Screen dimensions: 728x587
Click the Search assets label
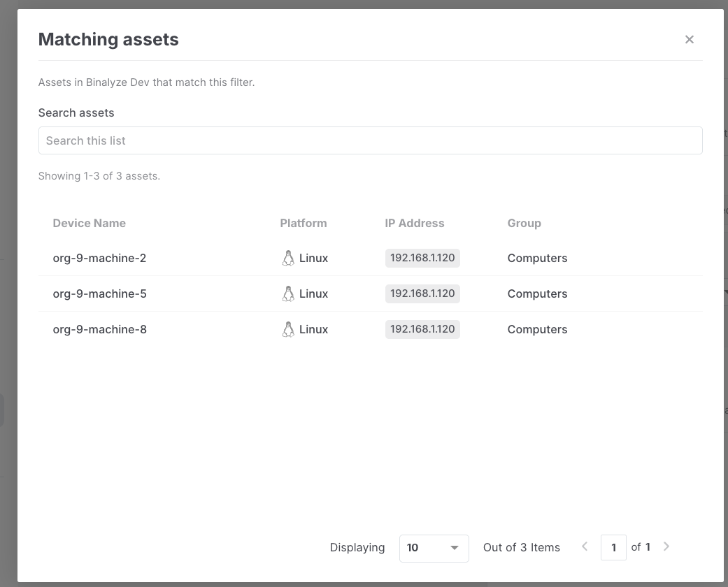coord(76,113)
